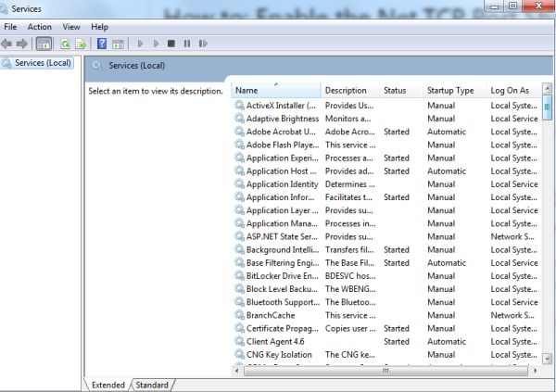Click the vertical scrollbar thumb
Screen dimensions: 556x392
[547, 107]
